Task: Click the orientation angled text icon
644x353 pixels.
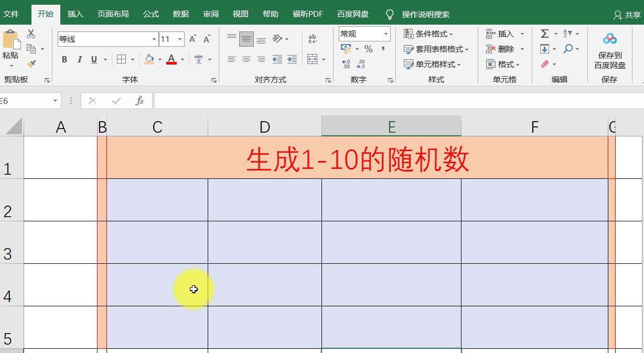Action: [277, 38]
